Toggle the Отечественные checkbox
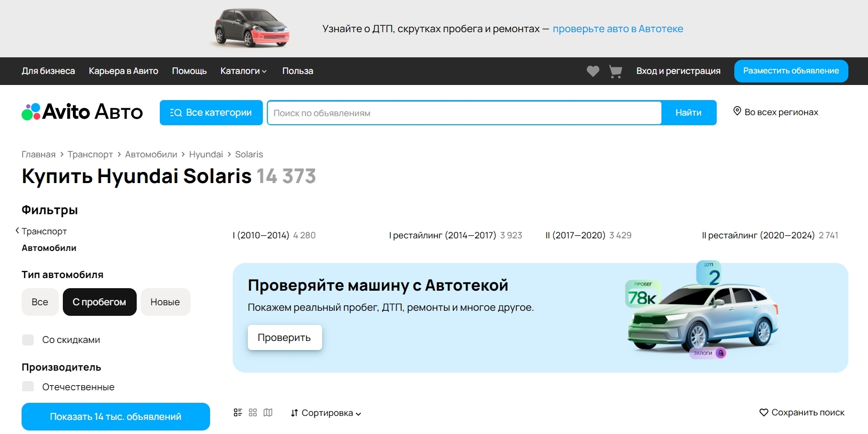This screenshot has width=868, height=434. click(28, 387)
